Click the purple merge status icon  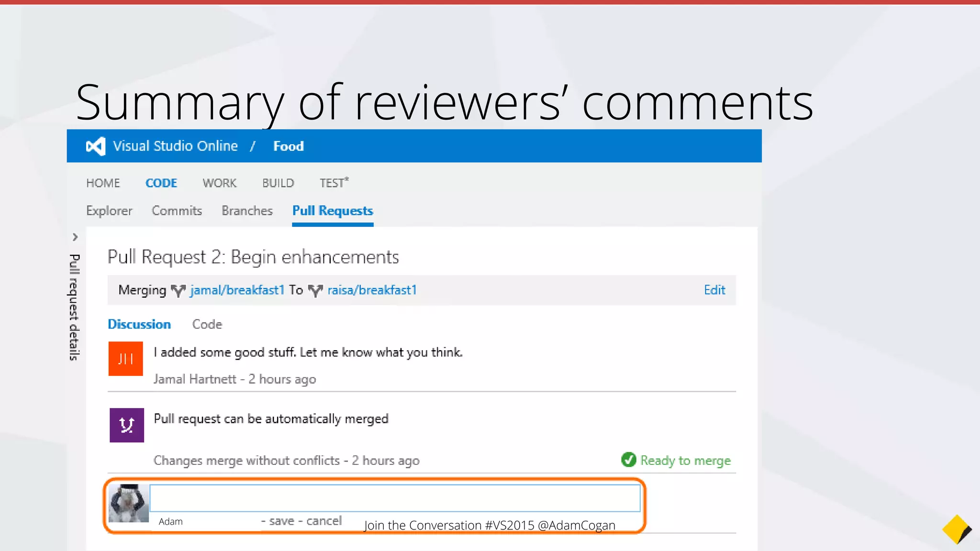127,425
